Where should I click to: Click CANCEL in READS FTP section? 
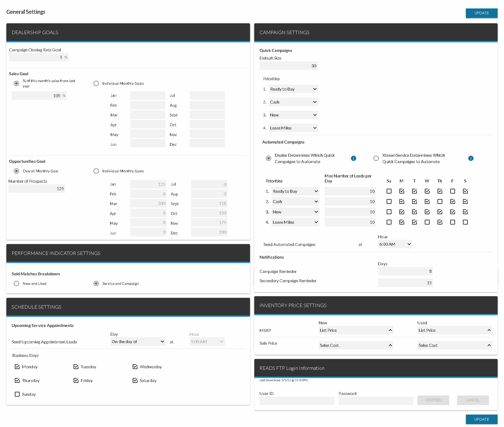point(472,400)
